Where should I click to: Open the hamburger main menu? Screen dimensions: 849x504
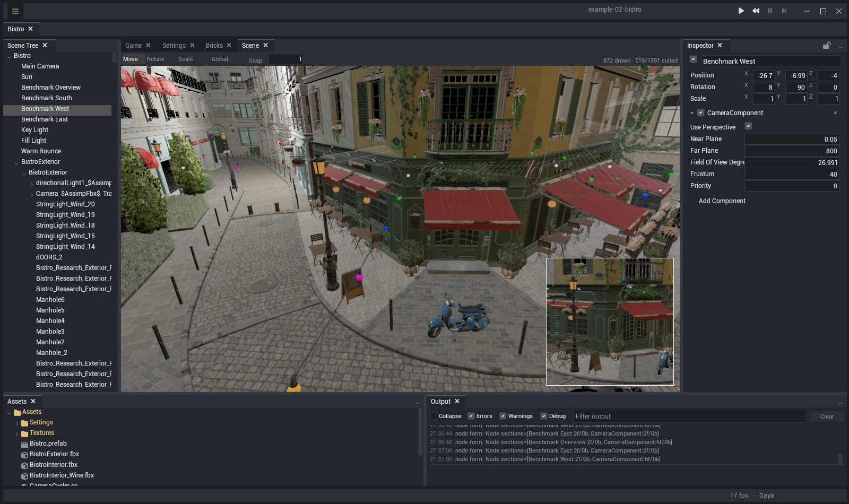pyautogui.click(x=15, y=11)
